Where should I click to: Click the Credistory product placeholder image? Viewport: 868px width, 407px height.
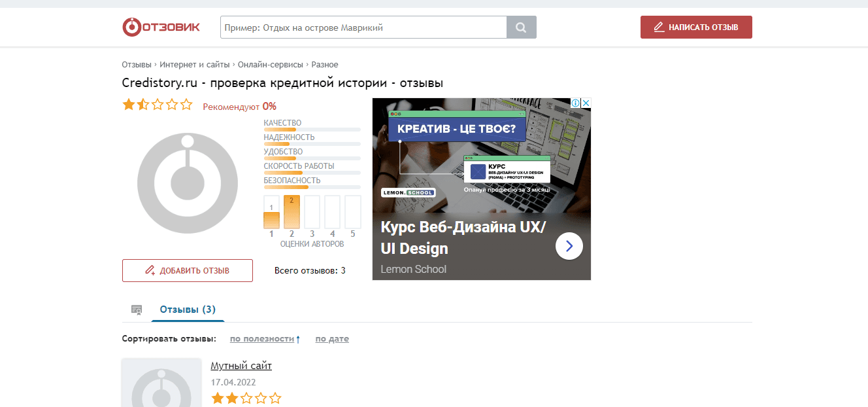coord(188,183)
